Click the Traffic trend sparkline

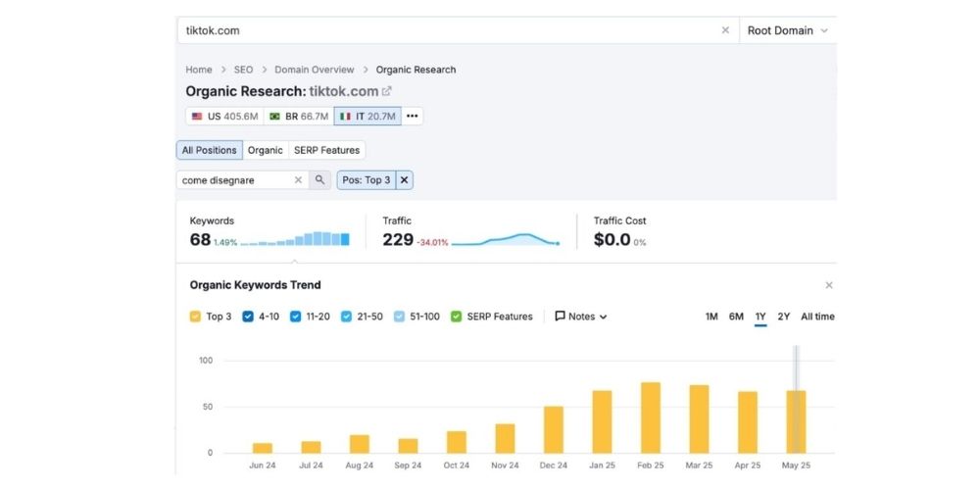pos(505,239)
